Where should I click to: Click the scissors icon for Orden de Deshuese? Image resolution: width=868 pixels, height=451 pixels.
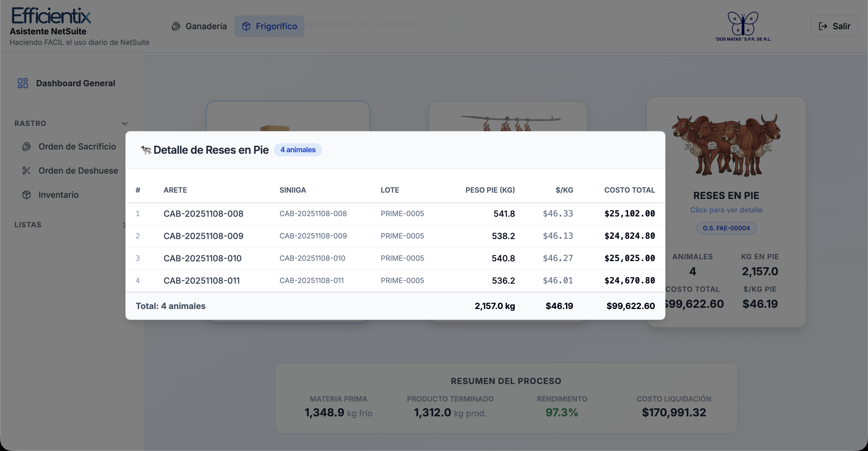coord(26,171)
